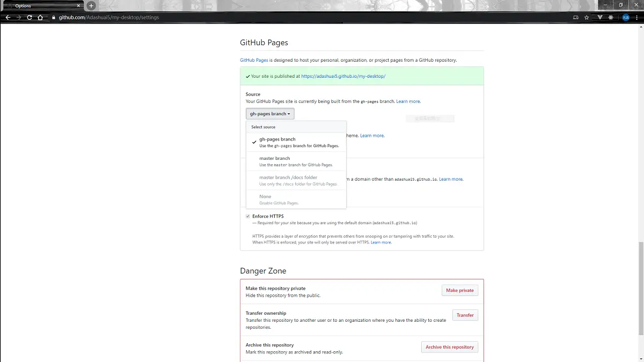This screenshot has width=644, height=362.
Task: Restore down the browser window
Action: (621, 5)
